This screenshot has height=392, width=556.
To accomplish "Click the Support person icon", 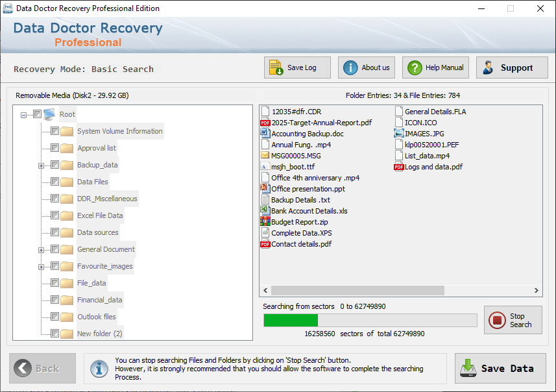I will coord(489,67).
